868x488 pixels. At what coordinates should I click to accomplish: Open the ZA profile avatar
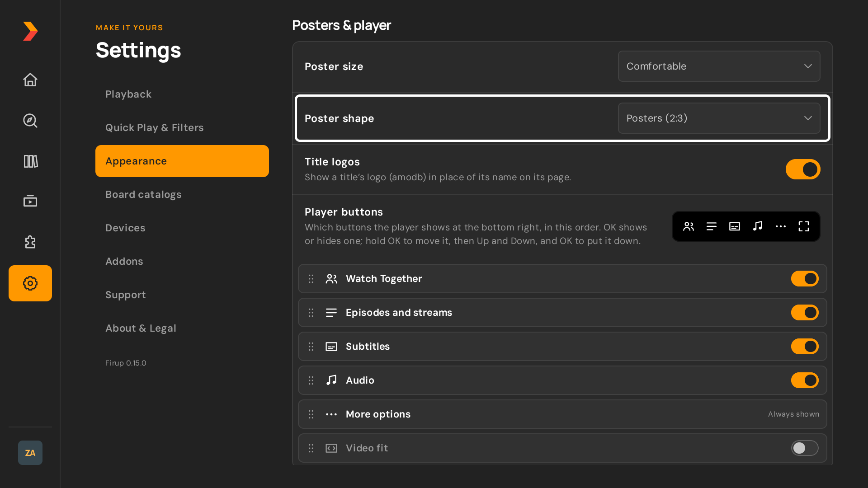coord(30,453)
